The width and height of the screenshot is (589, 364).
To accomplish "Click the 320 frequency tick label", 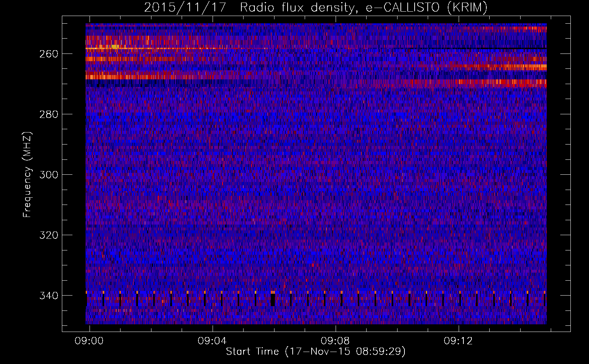I will (x=48, y=235).
